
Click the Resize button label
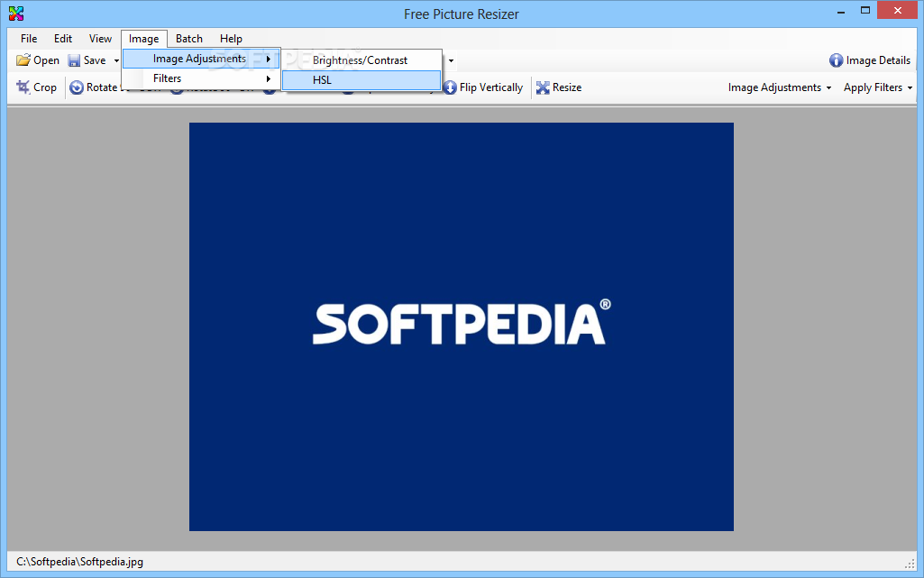point(567,87)
